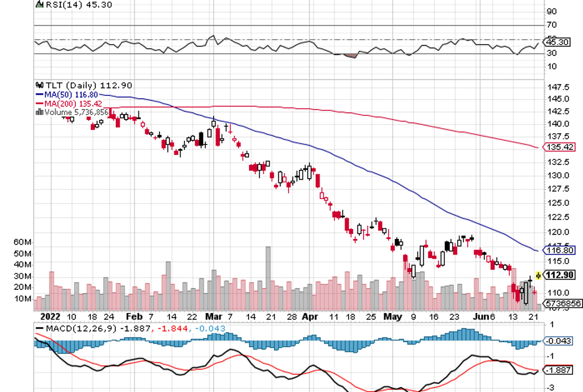The image size is (583, 392).
Task: Click the 120.0 price axis label
Action: (x=559, y=232)
